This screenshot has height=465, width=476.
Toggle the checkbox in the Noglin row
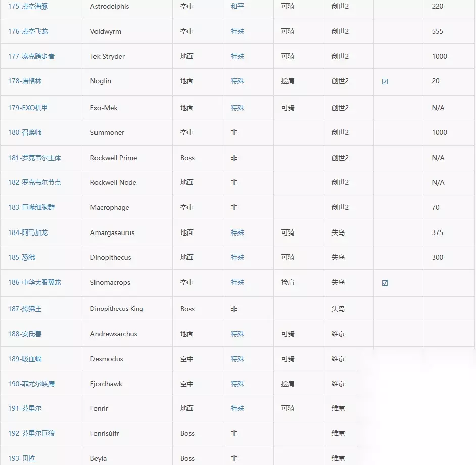(x=385, y=82)
